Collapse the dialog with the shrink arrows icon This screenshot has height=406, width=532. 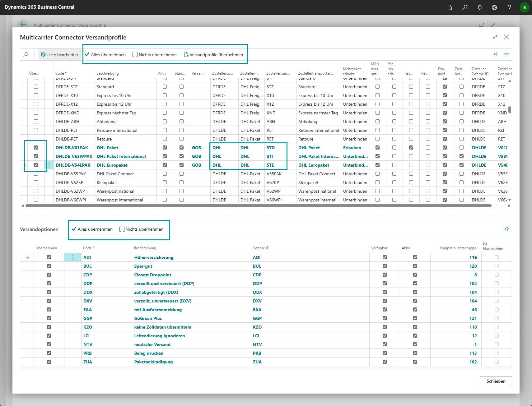495,37
